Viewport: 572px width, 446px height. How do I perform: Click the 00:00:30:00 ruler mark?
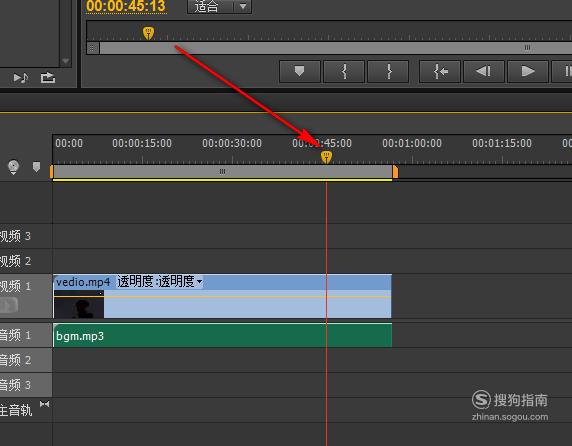click(232, 143)
